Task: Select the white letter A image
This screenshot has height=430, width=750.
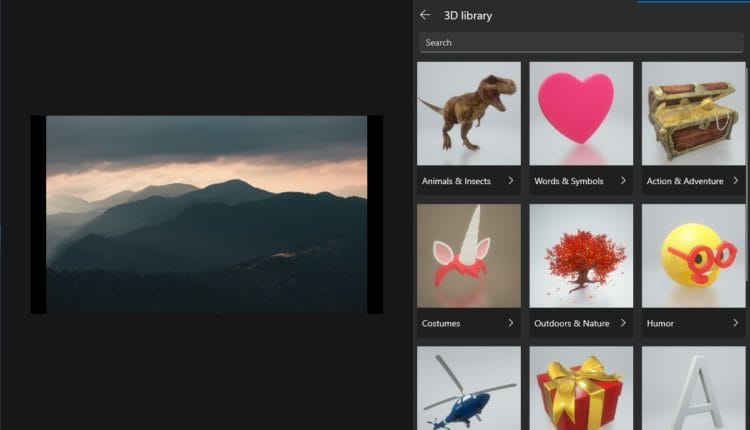Action: (x=693, y=388)
